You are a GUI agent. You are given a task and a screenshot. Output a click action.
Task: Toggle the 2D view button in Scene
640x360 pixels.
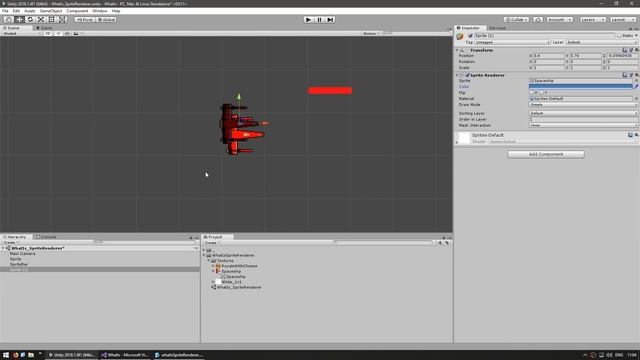[x=48, y=33]
